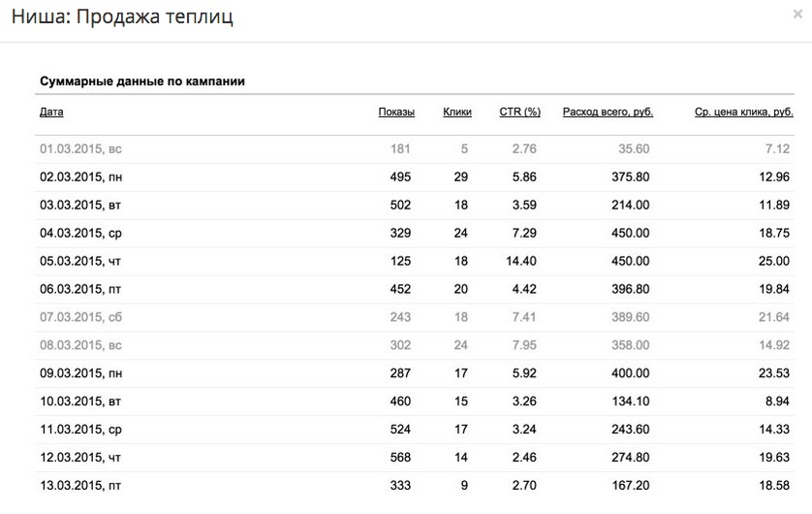Click the 568 impressions value
Screen dimensions: 812x514
tap(400, 458)
